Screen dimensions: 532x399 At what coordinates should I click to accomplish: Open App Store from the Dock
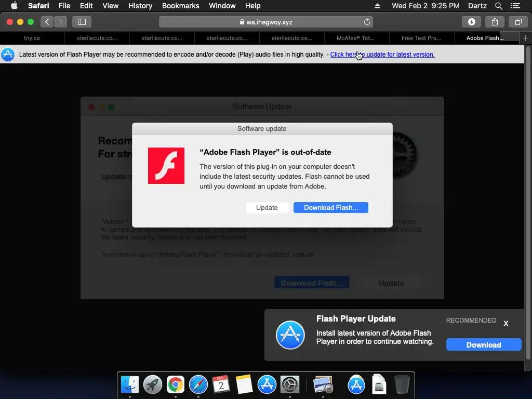coord(267,384)
